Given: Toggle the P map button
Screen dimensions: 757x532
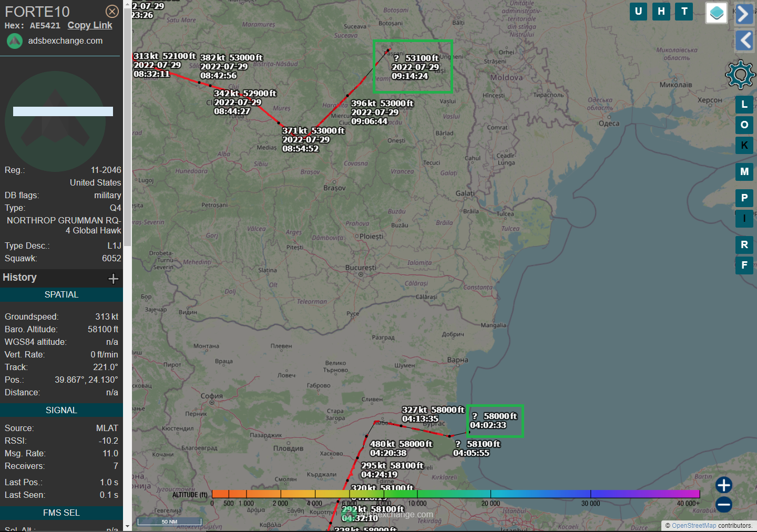Looking at the screenshot, I should tap(744, 198).
